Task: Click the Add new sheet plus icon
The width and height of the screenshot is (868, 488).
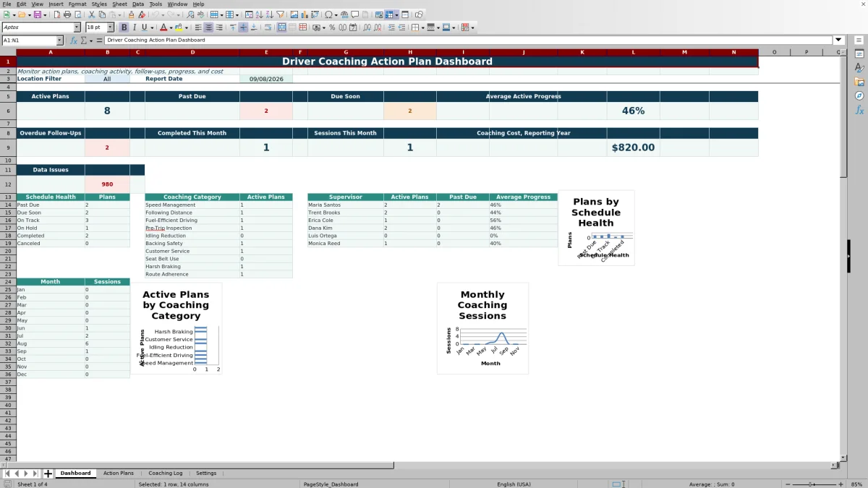Action: pyautogui.click(x=48, y=474)
